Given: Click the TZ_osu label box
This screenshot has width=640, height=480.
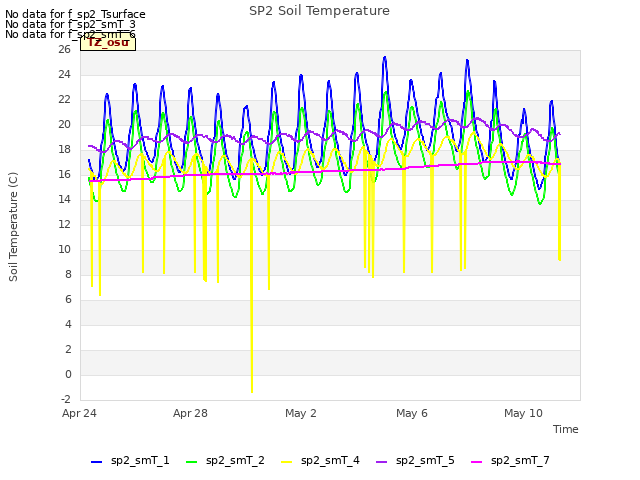Looking at the screenshot, I should point(108,43).
